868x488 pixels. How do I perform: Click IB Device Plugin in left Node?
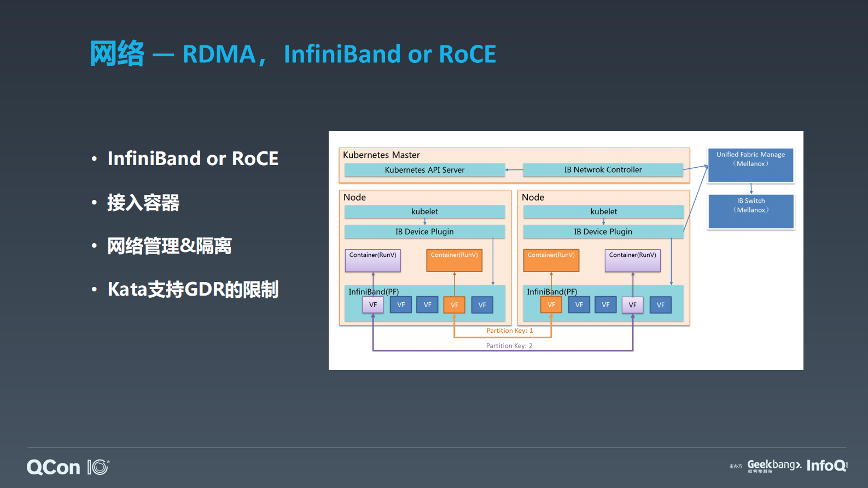(424, 232)
